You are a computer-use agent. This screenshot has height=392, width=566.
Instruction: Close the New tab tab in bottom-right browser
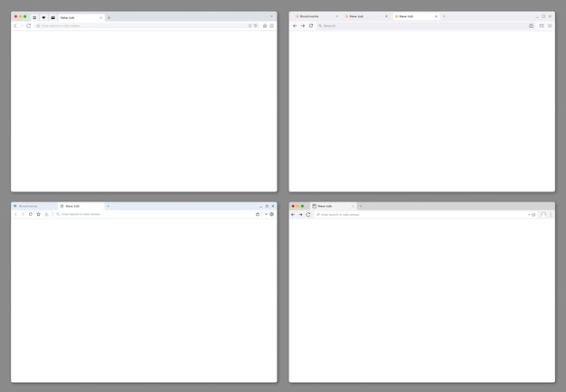pyautogui.click(x=353, y=206)
